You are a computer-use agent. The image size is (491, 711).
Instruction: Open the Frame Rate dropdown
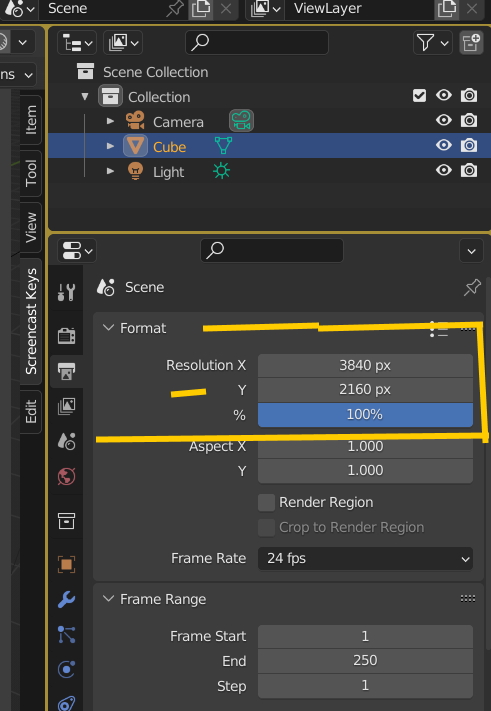[365, 558]
